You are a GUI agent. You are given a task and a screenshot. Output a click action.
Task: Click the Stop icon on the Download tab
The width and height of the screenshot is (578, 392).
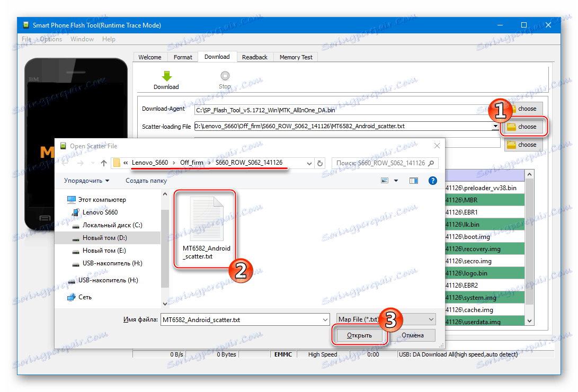[225, 76]
